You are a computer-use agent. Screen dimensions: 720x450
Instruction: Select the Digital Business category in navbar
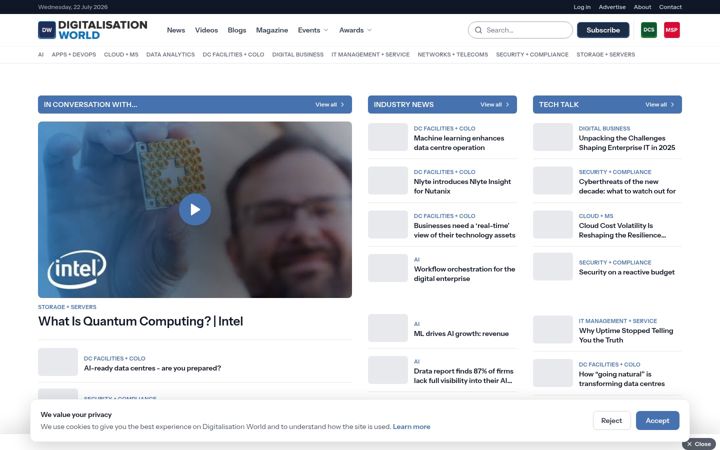[298, 54]
